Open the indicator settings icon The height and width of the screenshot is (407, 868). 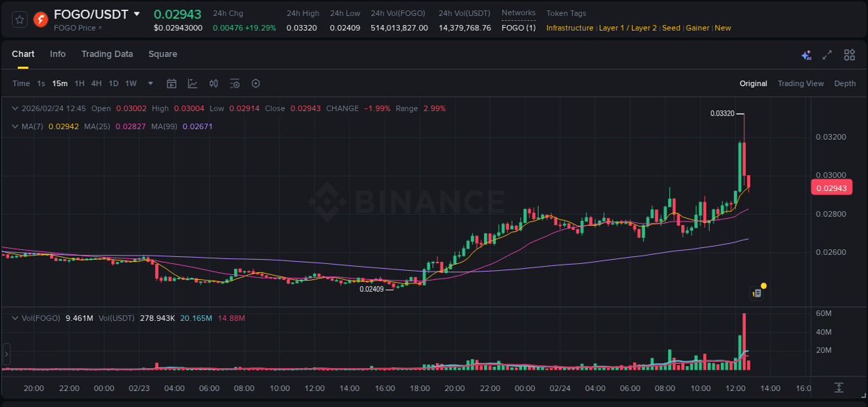[x=235, y=83]
